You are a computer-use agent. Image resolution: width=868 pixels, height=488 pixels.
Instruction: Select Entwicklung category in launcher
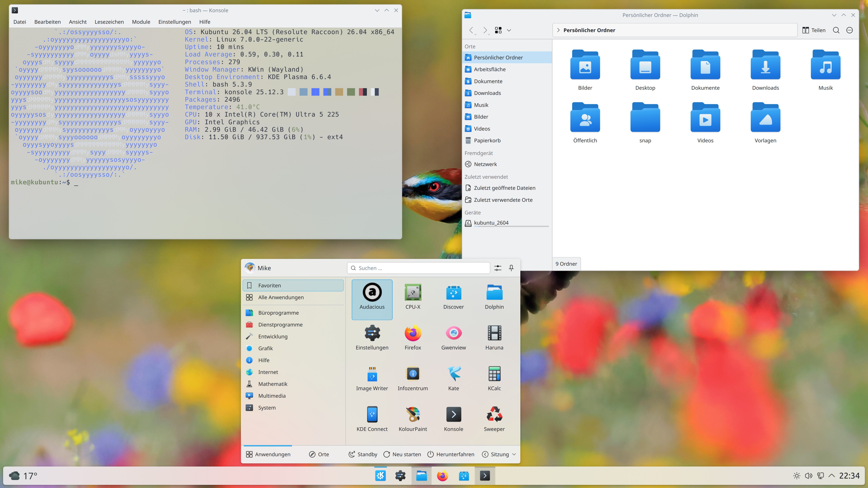click(x=293, y=336)
